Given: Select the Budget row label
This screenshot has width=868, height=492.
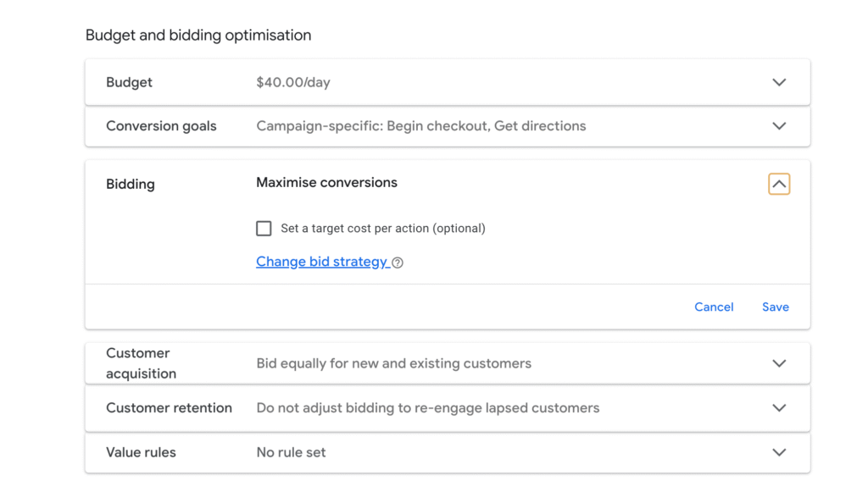Looking at the screenshot, I should coord(129,82).
